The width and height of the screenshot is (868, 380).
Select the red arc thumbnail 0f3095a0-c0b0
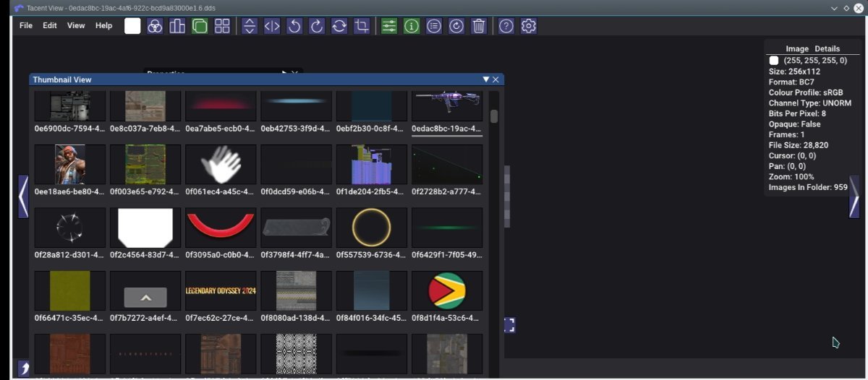221,228
